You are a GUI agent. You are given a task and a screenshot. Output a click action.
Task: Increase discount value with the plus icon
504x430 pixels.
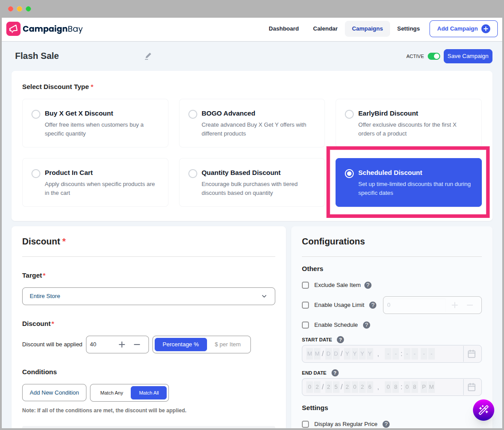122,345
